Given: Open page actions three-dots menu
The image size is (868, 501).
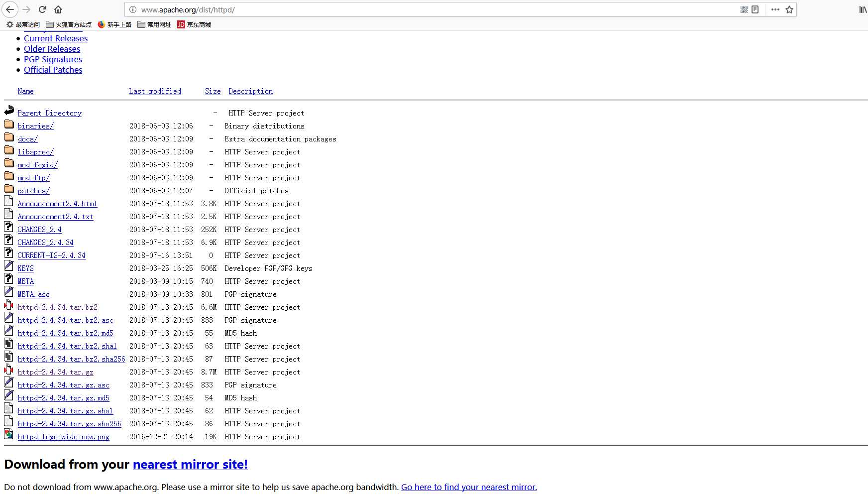Looking at the screenshot, I should (x=775, y=9).
